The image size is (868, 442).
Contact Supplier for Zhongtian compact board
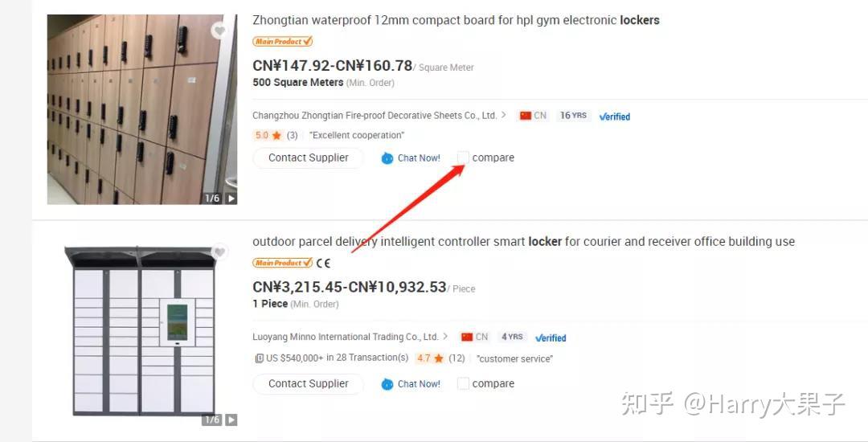309,158
